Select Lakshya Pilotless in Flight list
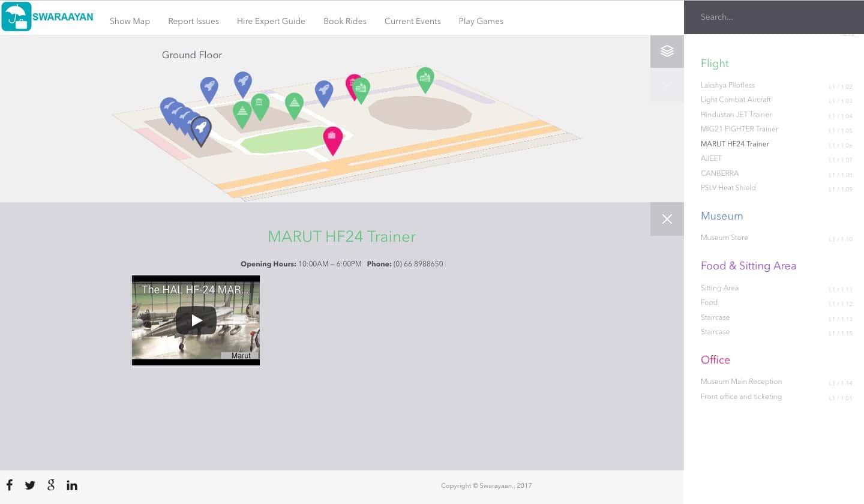 click(728, 85)
